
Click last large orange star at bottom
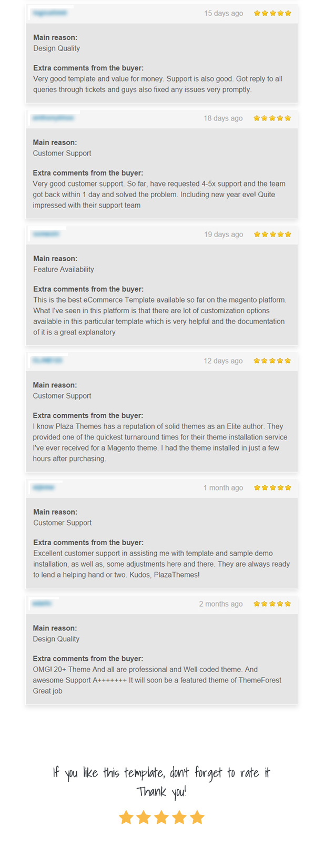tap(197, 817)
